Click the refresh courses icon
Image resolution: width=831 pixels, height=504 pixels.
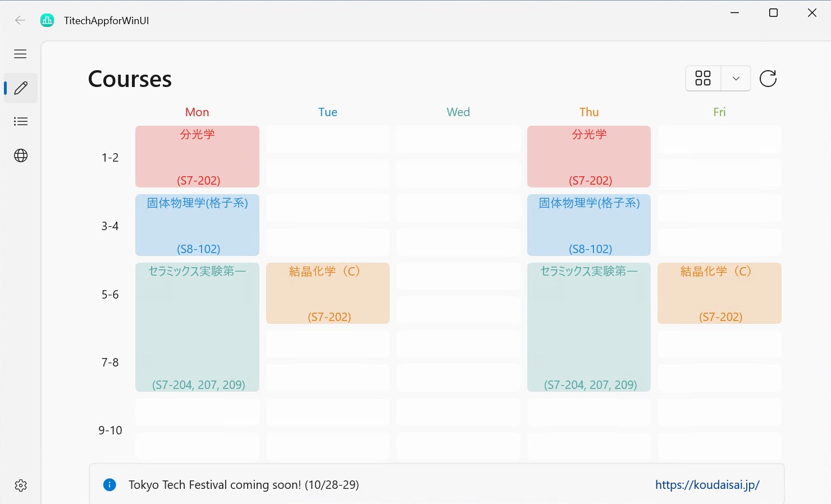click(768, 79)
